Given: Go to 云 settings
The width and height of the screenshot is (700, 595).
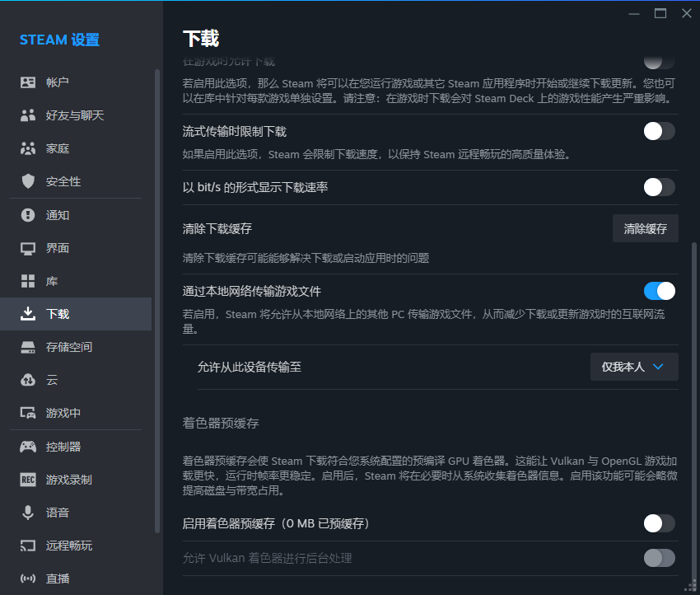Looking at the screenshot, I should point(76,380).
